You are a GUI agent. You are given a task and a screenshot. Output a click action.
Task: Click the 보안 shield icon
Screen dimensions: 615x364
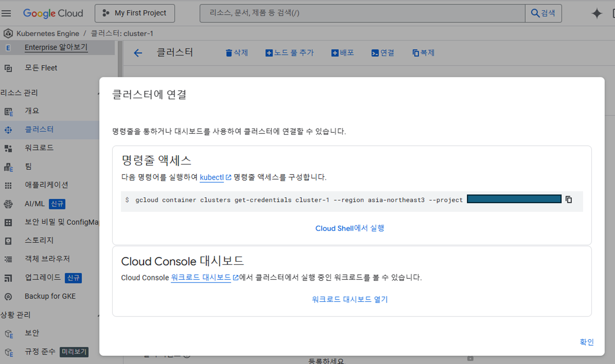[x=9, y=334]
